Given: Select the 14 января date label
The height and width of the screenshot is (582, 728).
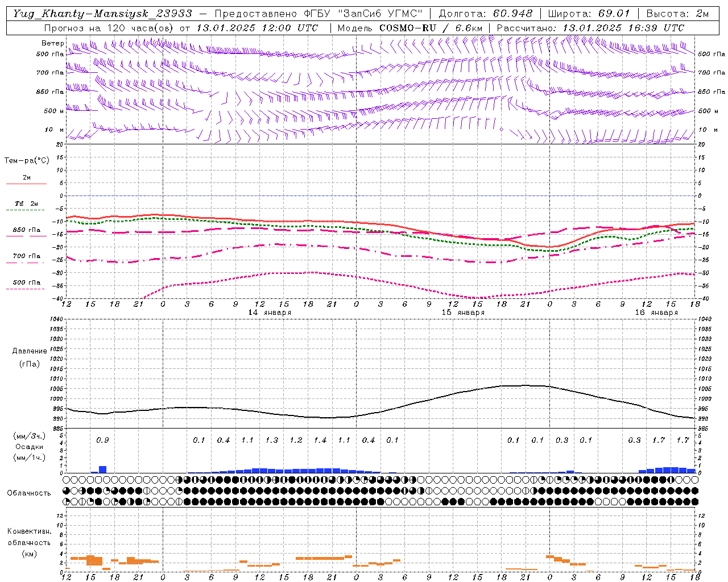Looking at the screenshot, I should click(x=270, y=313).
